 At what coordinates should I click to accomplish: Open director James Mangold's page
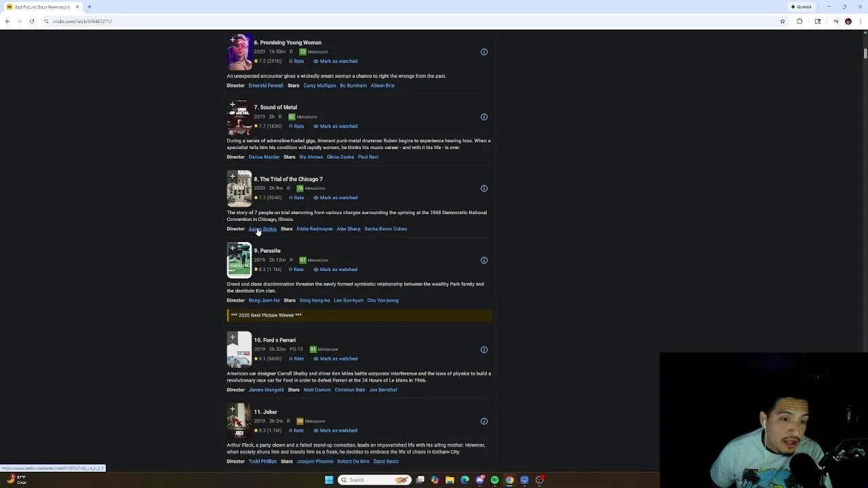tap(266, 390)
